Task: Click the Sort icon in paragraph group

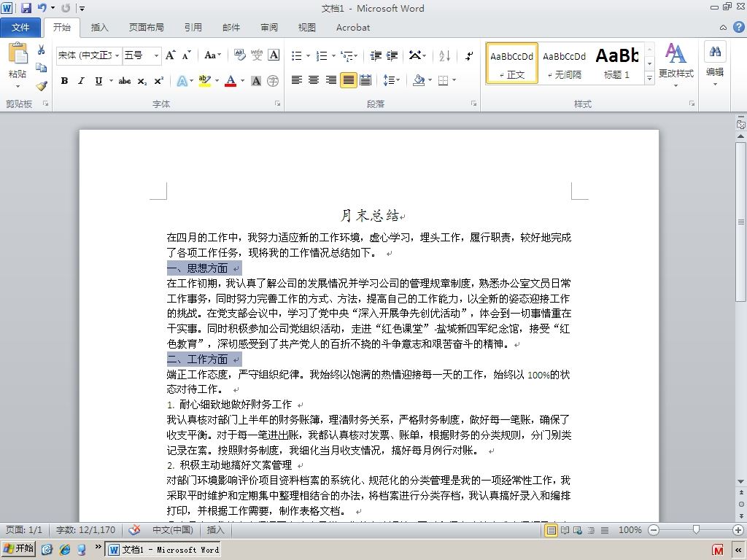Action: [444, 55]
